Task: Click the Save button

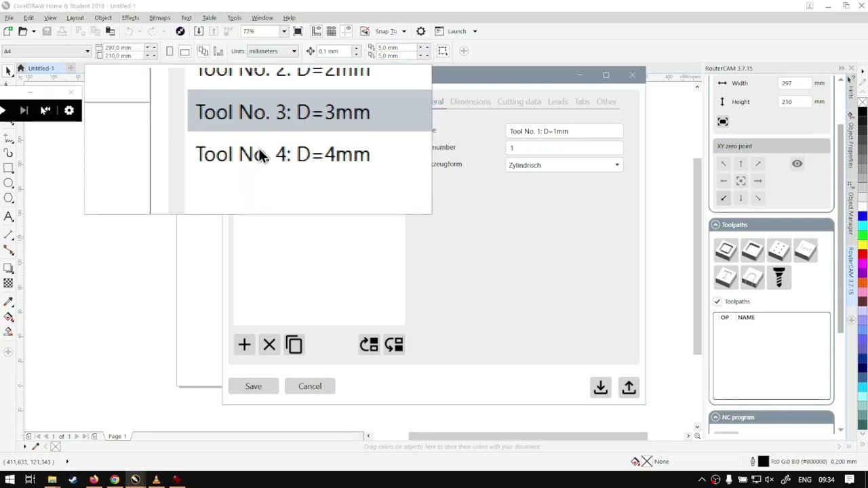Action: point(253,386)
